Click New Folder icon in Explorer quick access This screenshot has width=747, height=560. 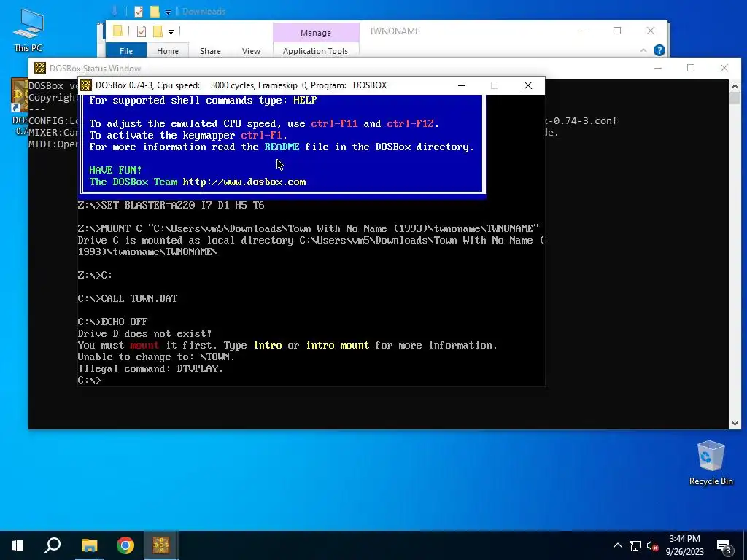coord(158,31)
